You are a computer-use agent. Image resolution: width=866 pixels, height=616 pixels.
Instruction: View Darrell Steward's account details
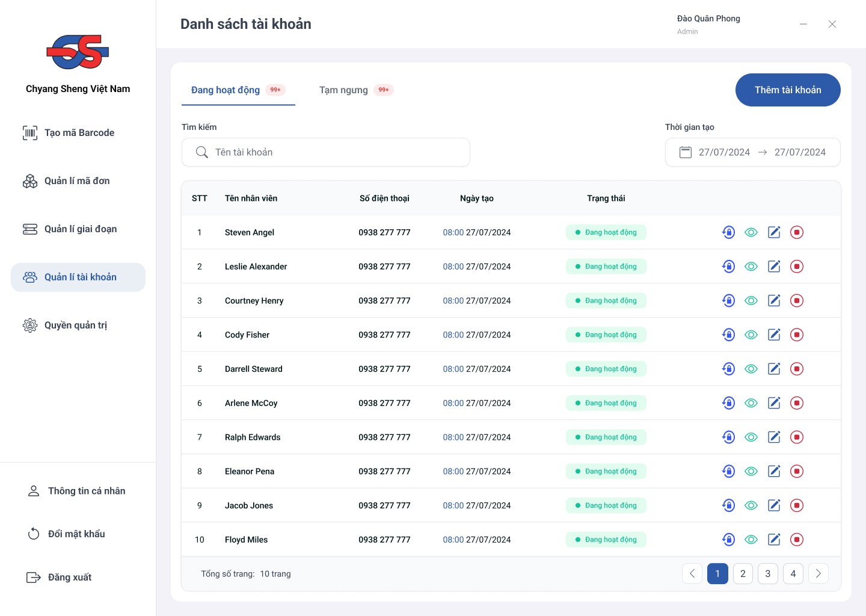tap(751, 369)
